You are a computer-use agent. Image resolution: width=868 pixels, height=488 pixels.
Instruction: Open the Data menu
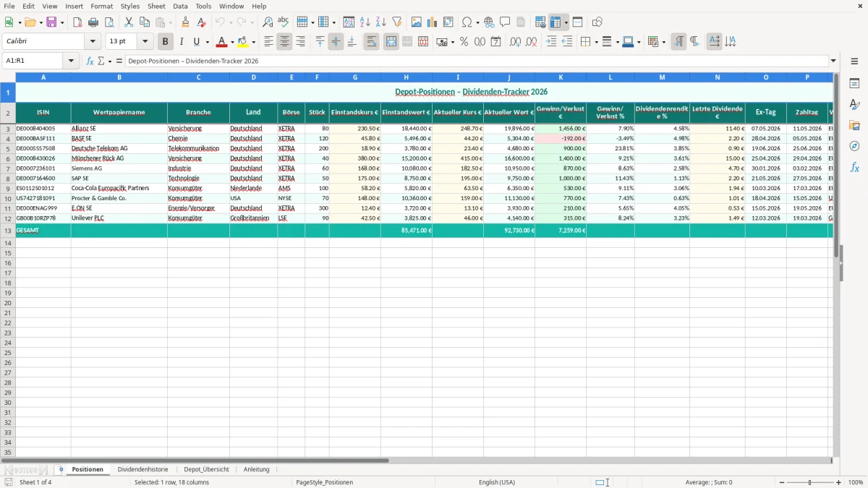pos(180,6)
